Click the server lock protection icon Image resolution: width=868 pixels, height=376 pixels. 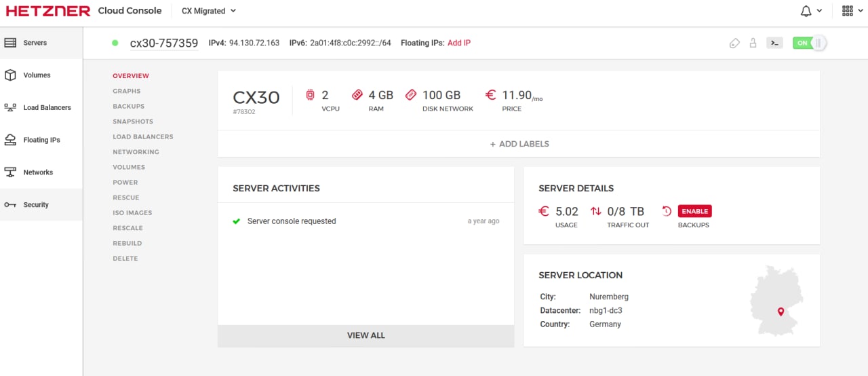[x=753, y=43]
